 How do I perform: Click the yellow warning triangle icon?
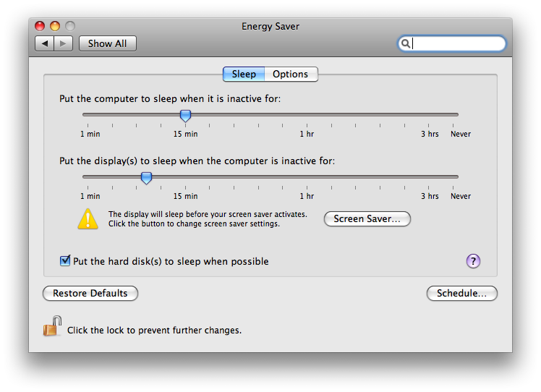tap(88, 218)
